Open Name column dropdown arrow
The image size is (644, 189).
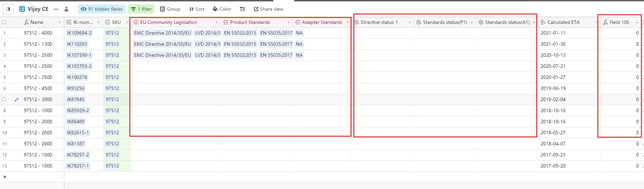(x=60, y=22)
